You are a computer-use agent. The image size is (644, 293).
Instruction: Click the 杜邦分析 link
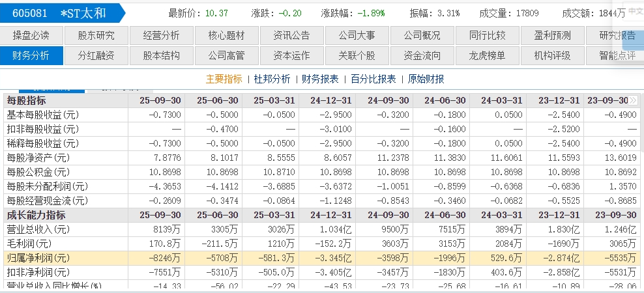point(272,79)
